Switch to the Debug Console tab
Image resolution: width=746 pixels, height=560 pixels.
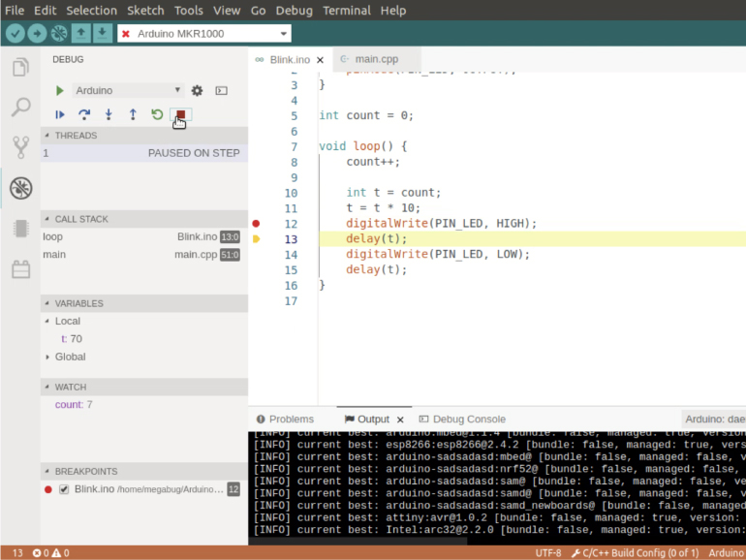coord(462,420)
